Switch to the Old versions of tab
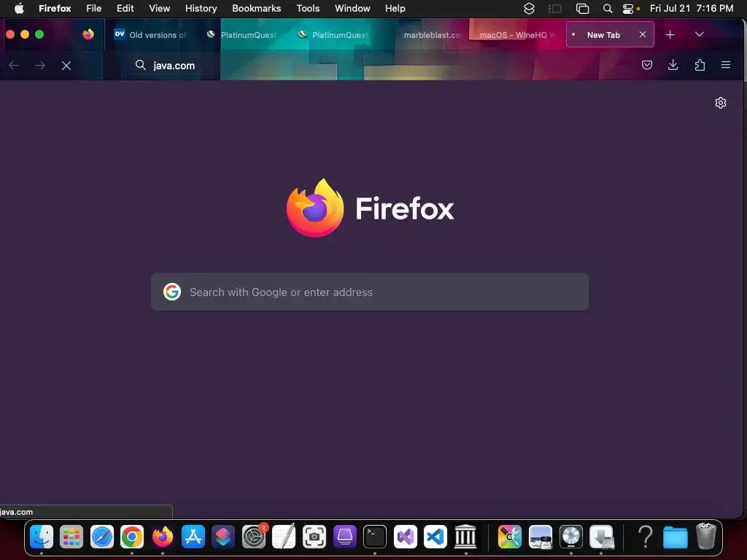 150,35
